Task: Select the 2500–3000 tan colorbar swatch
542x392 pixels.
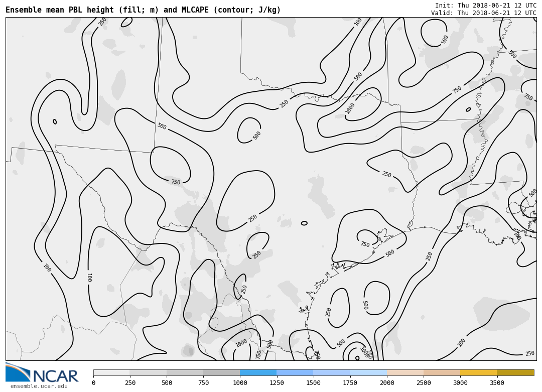Action: click(x=442, y=372)
